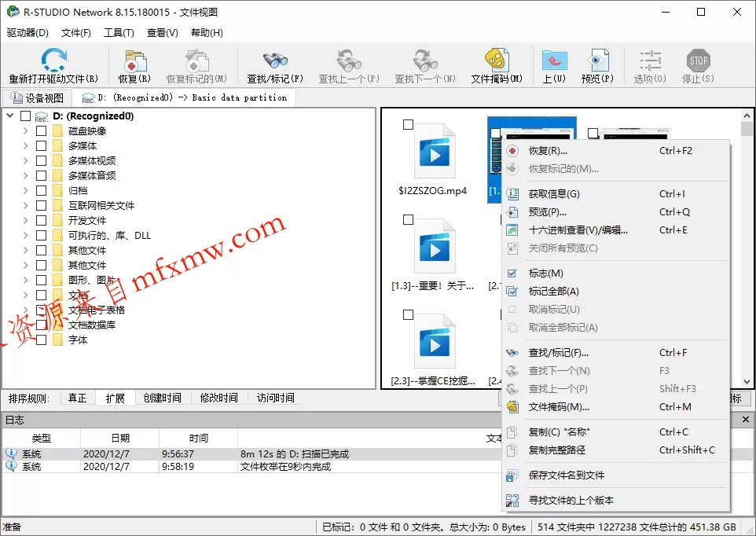Click the [2.3]--掌握CE挖掘 video file icon

435,342
